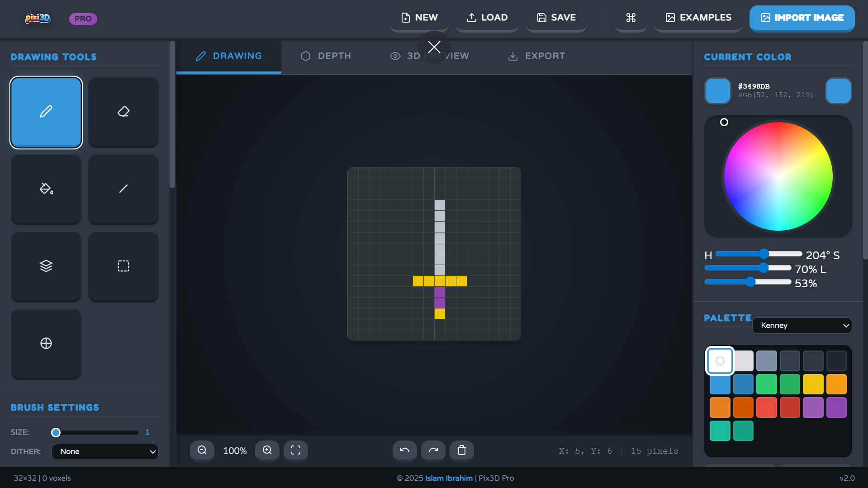Select the light green palette swatch
The image size is (868, 488).
767,384
